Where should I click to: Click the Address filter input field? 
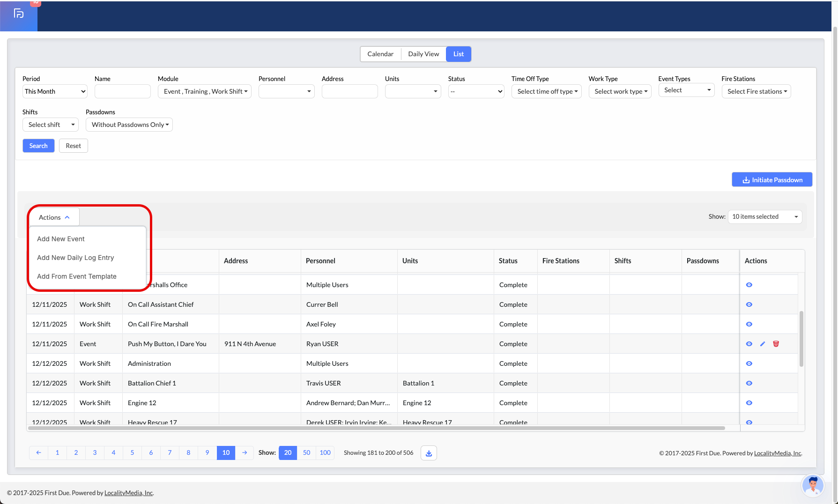coord(349,91)
